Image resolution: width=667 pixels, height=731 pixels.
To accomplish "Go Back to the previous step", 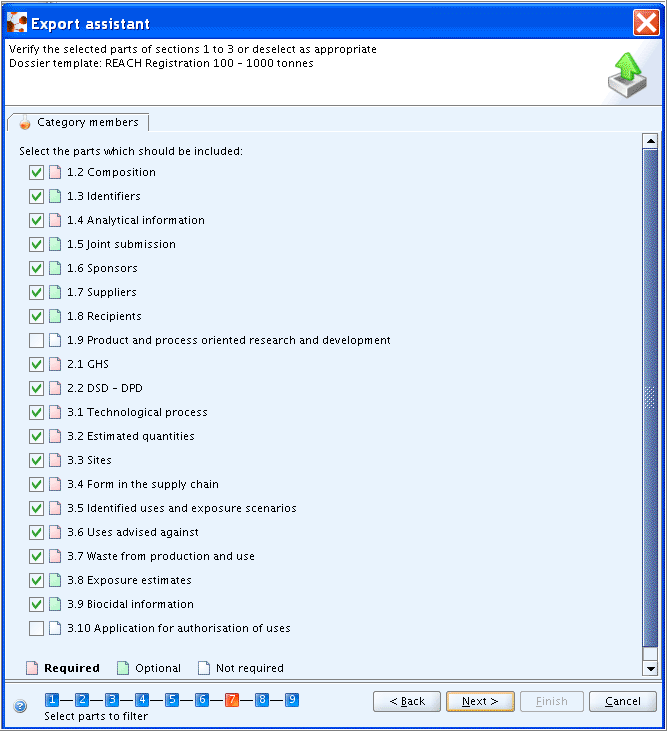I will point(407,701).
